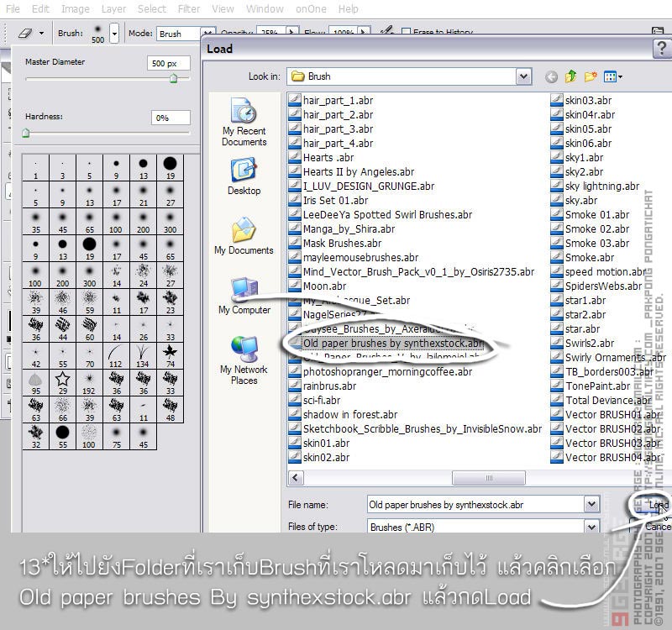Go to the Desktop location

tap(244, 177)
